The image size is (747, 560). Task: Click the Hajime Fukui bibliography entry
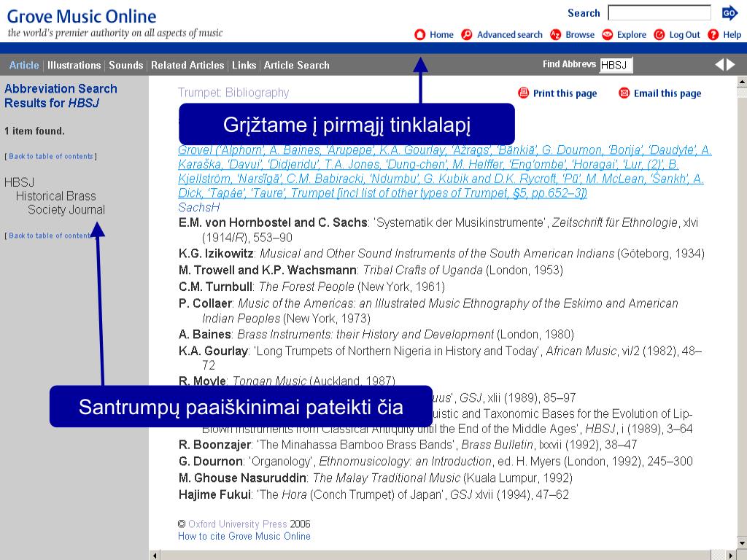click(x=373, y=494)
